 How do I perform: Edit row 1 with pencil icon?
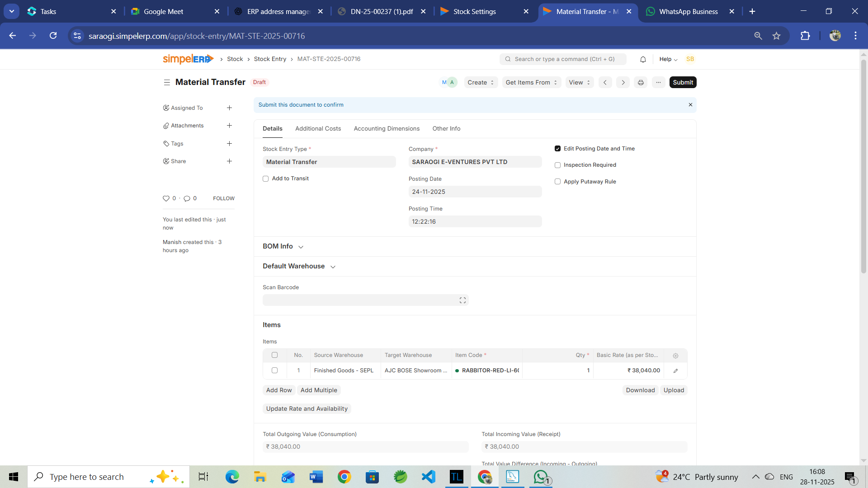pos(675,371)
